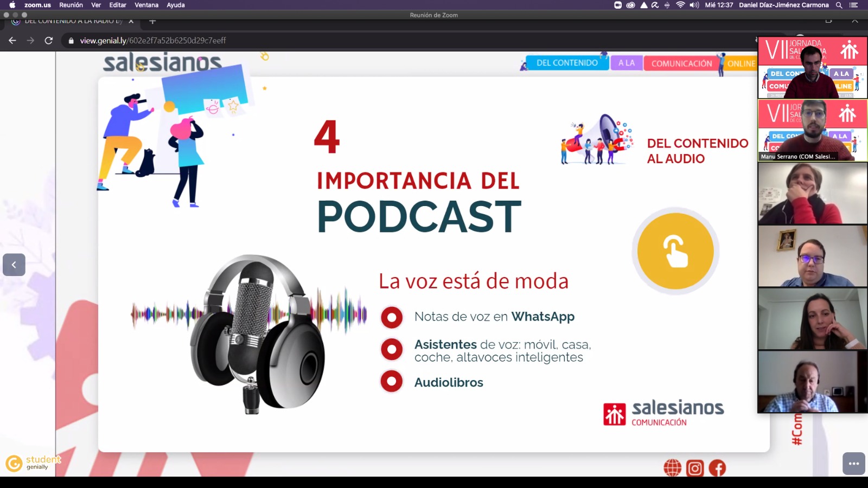The width and height of the screenshot is (868, 488).
Task: Click the Wi-Fi status icon
Action: click(680, 5)
